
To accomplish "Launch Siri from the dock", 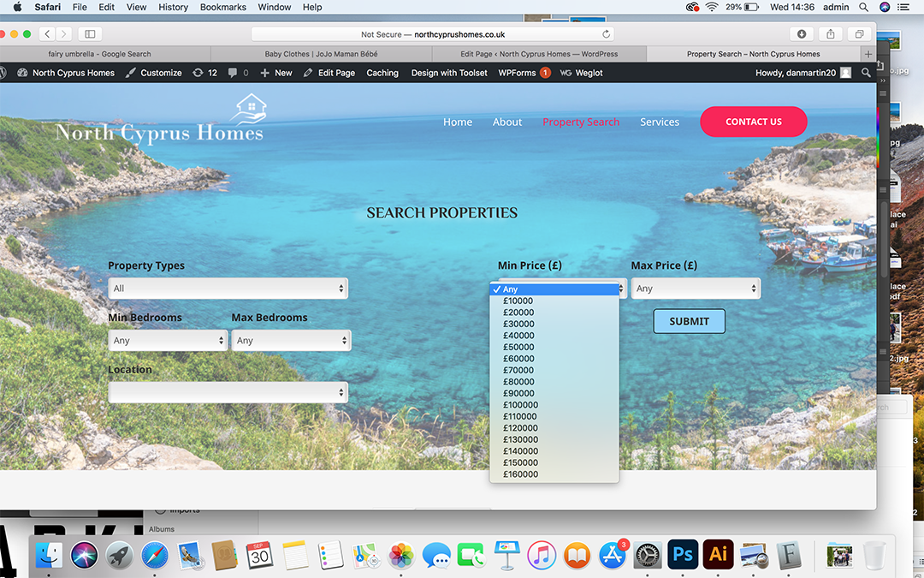I will pyautogui.click(x=84, y=555).
